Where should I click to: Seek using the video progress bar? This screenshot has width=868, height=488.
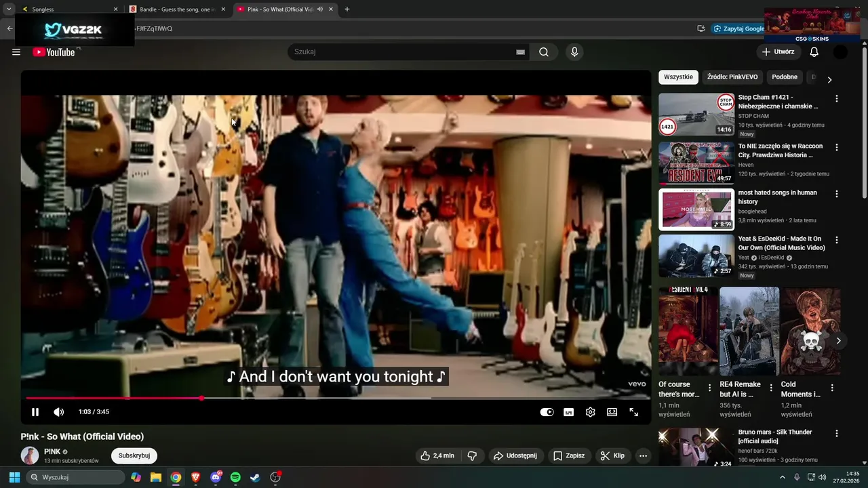pyautogui.click(x=336, y=398)
